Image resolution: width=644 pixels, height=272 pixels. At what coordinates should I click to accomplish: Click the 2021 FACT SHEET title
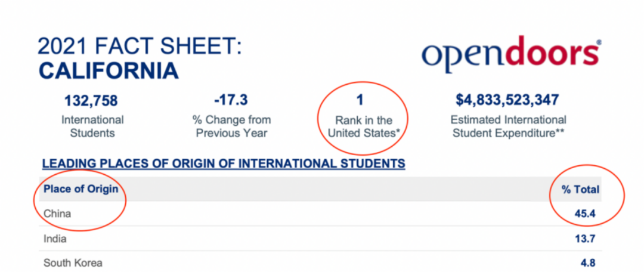pos(140,47)
